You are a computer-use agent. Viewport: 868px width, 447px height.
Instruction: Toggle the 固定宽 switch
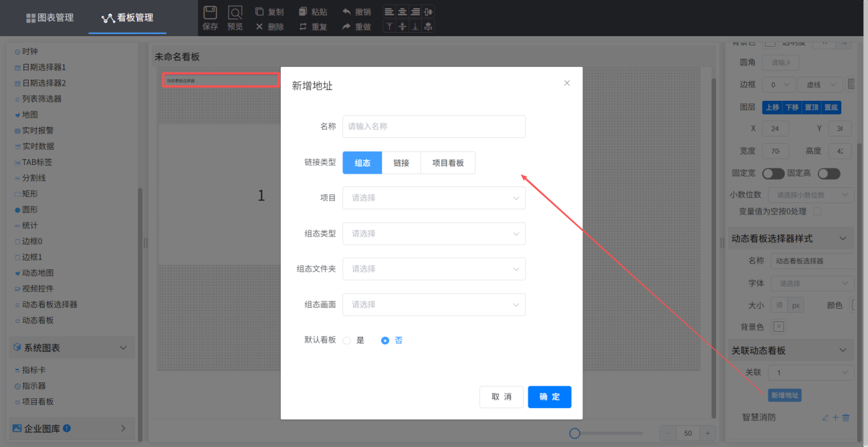773,174
